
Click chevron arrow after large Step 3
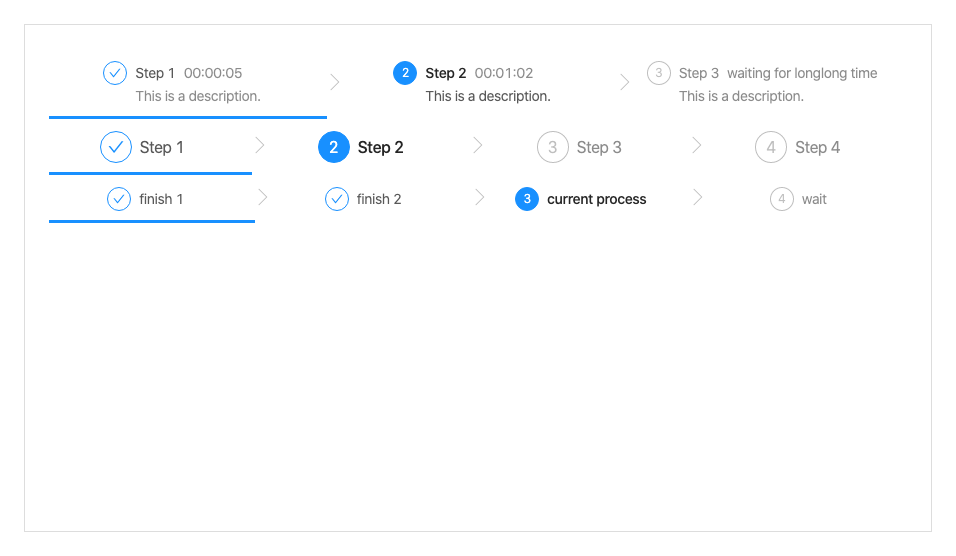click(697, 146)
